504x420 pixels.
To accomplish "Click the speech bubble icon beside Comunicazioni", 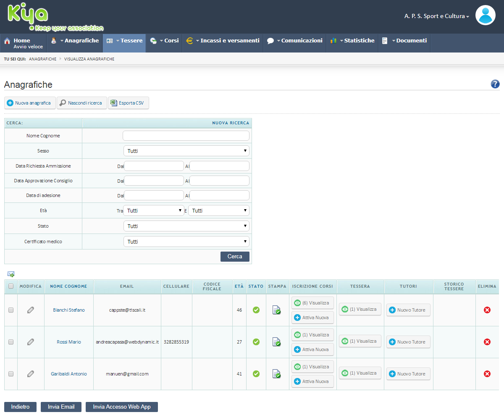I will click(x=270, y=41).
